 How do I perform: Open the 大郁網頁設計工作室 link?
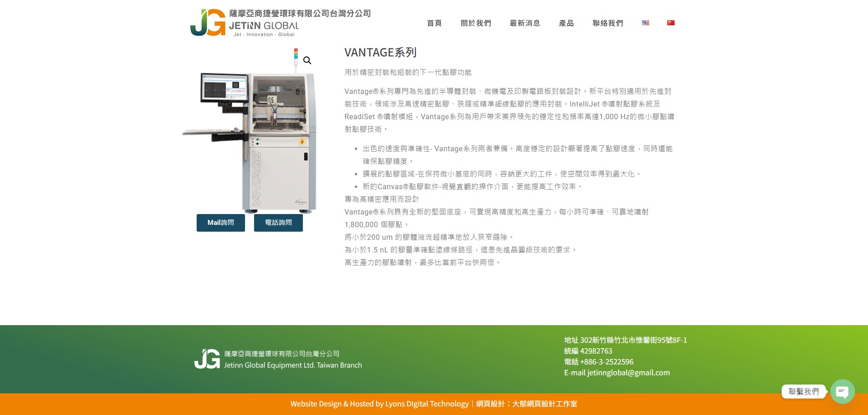coord(544,404)
